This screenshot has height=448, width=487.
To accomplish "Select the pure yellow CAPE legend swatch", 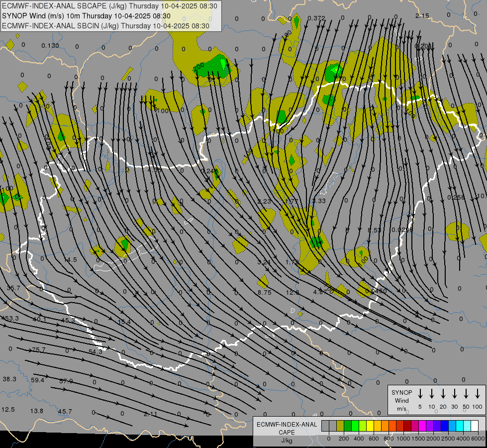I will coord(370,426).
